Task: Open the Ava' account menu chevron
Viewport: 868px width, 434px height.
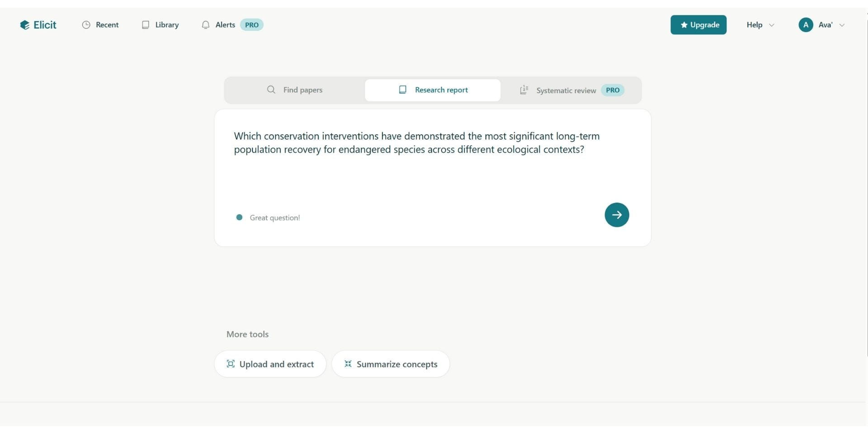Action: 842,25
